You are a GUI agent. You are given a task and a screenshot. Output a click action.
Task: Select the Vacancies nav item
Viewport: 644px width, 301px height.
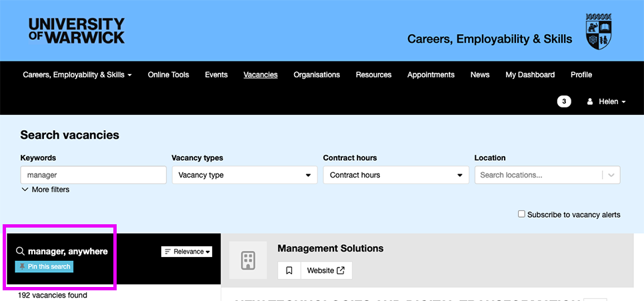(x=261, y=75)
